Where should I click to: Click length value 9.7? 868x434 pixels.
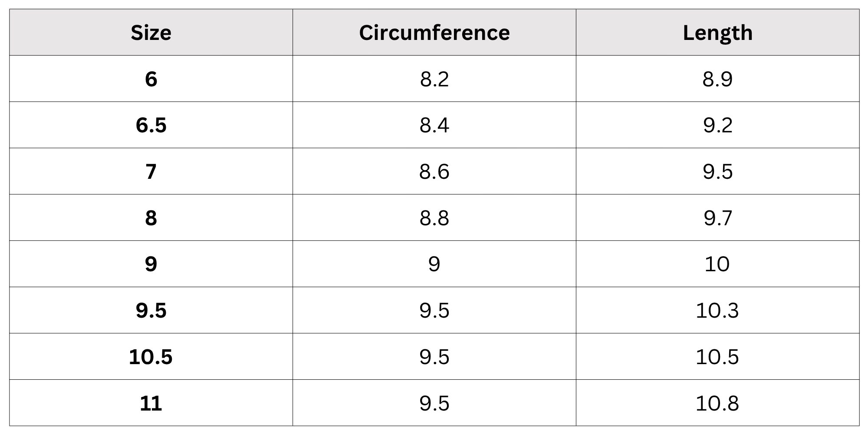tap(718, 218)
